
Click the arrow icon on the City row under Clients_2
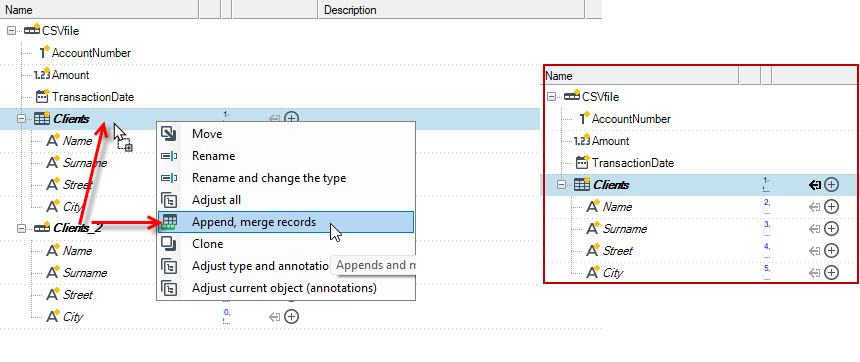pyautogui.click(x=275, y=316)
